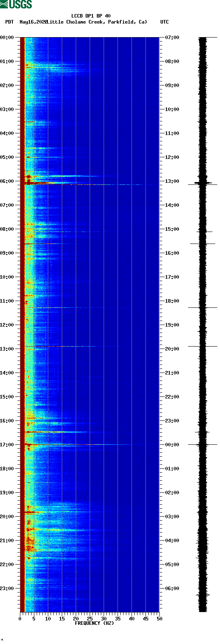The height and width of the screenshot is (644, 220).
Task: Click the 00:00 label on the UTC axis
Action: coord(172,445)
